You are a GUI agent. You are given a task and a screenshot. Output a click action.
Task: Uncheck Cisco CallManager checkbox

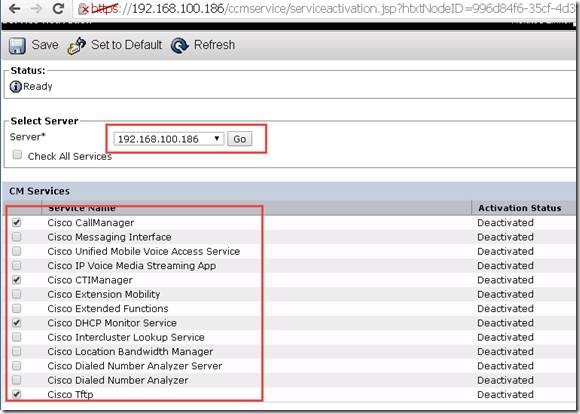(17, 222)
